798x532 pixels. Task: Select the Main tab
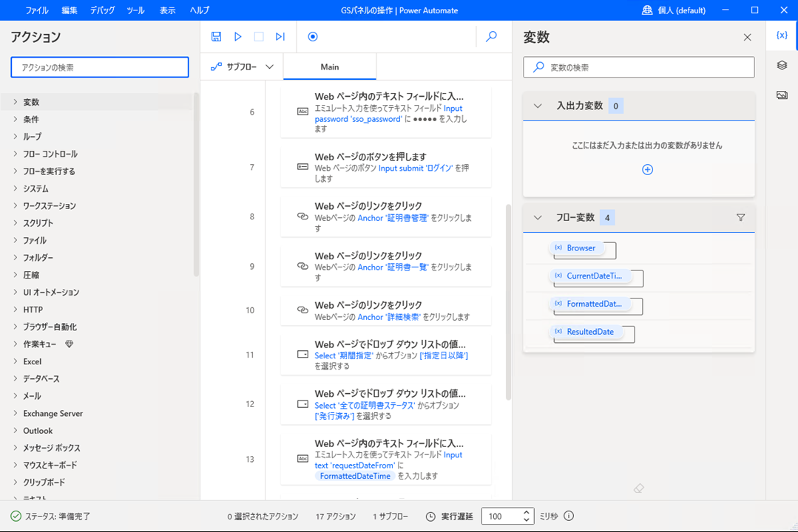[330, 66]
